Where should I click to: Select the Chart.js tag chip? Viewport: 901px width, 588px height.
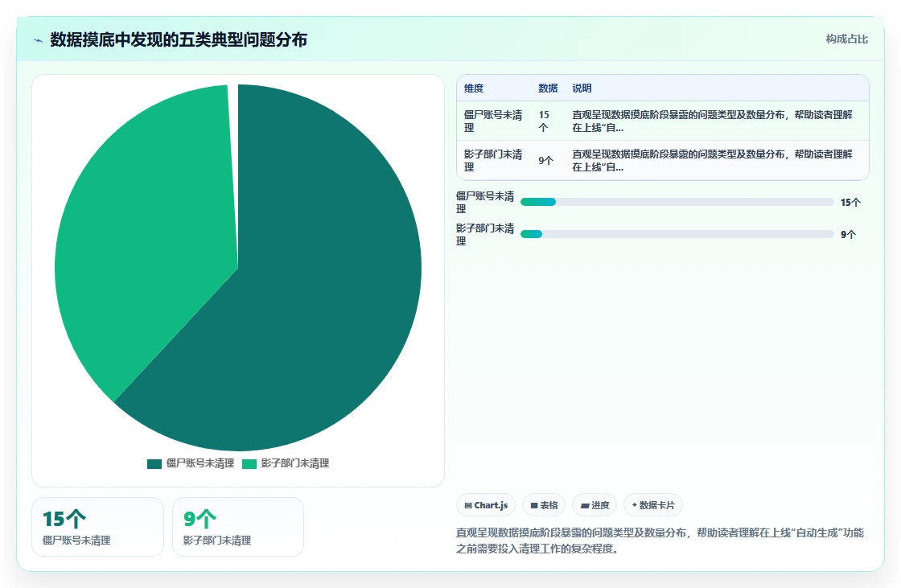tap(486, 505)
